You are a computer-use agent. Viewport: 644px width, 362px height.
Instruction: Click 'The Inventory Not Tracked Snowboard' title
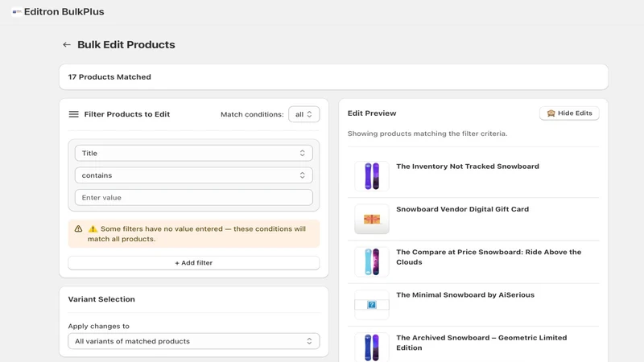pos(468,167)
